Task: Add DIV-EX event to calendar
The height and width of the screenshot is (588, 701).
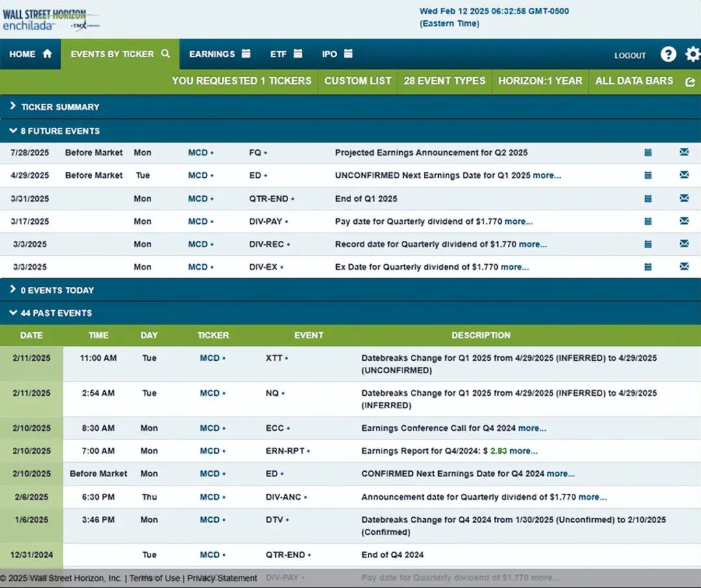Action: 648,267
